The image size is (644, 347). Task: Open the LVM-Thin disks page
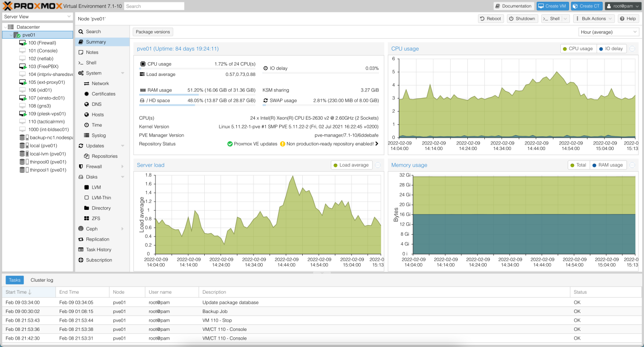(x=101, y=198)
